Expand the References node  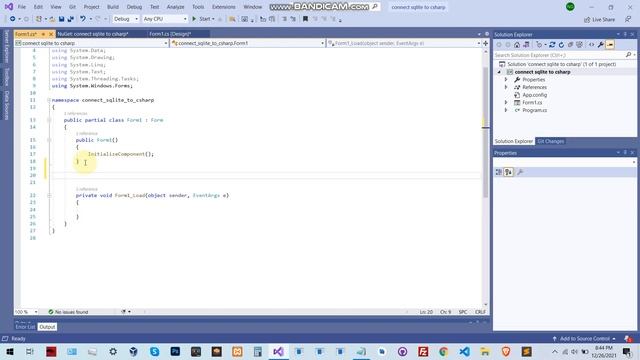[x=506, y=87]
